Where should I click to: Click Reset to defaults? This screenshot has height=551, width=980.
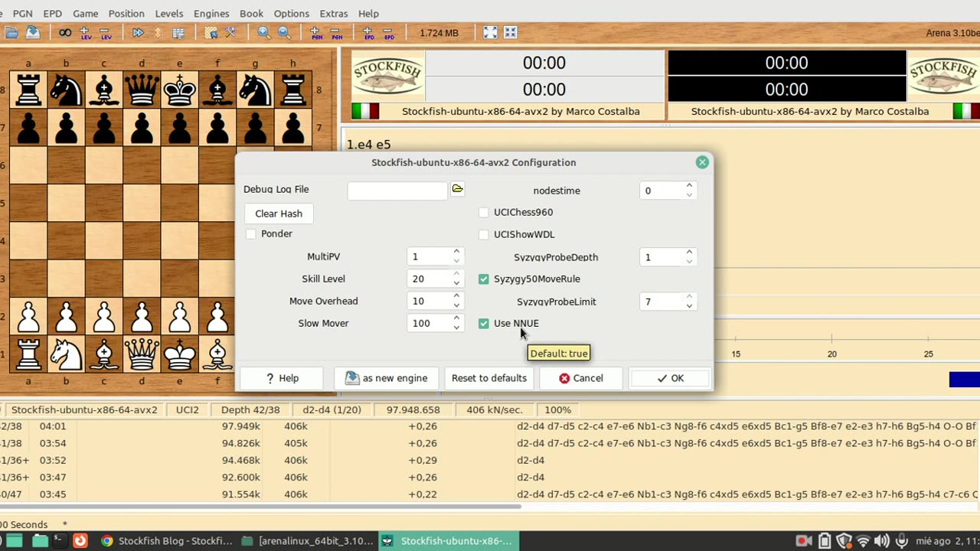pos(489,378)
